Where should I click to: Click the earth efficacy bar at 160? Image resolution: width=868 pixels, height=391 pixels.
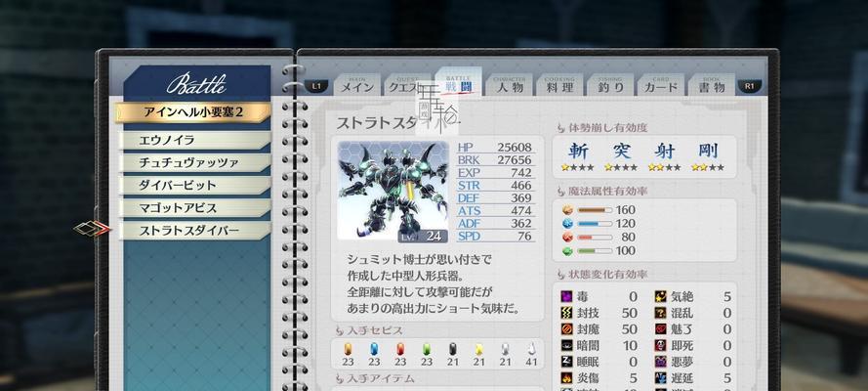point(595,210)
